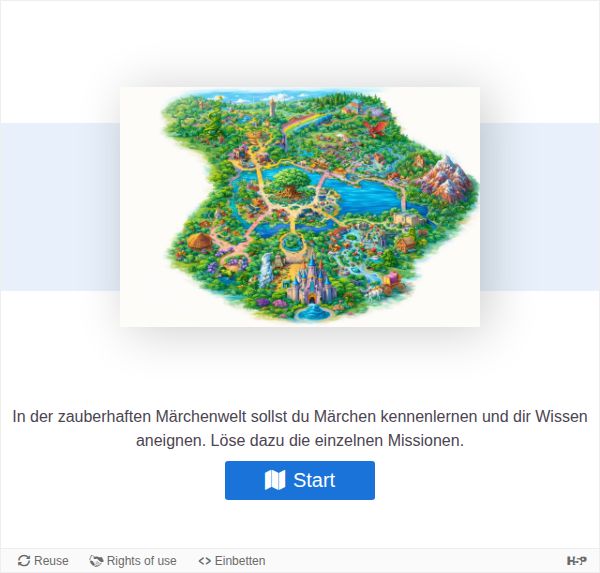Click the castle on the map

[x=311, y=279]
